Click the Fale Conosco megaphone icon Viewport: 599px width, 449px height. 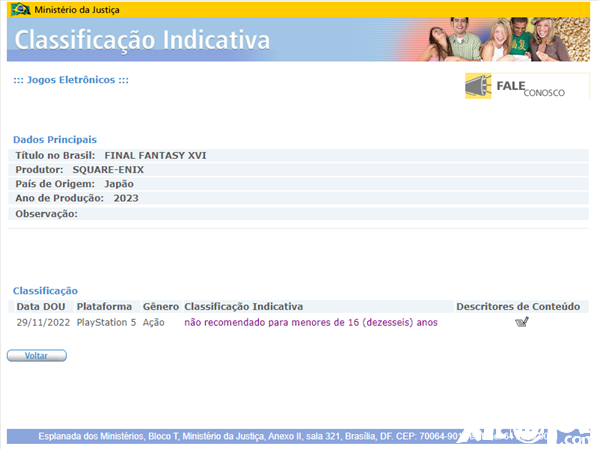pyautogui.click(x=478, y=86)
